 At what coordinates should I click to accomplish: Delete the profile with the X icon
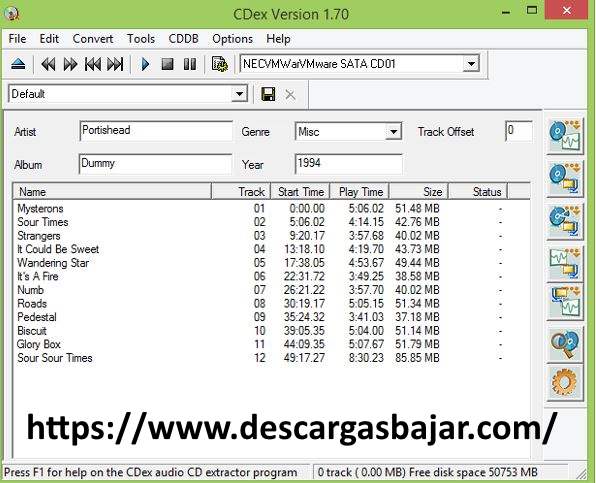(x=290, y=94)
